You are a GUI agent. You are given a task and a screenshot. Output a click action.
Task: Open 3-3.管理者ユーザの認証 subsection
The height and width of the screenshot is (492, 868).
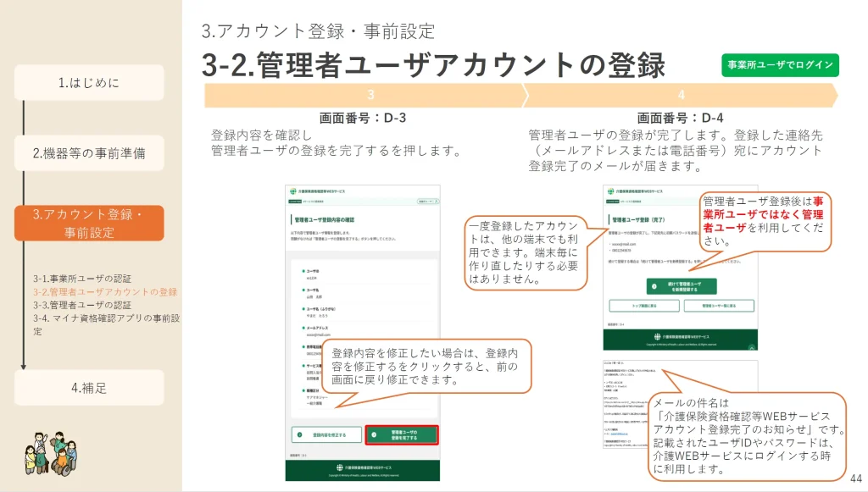coord(82,305)
